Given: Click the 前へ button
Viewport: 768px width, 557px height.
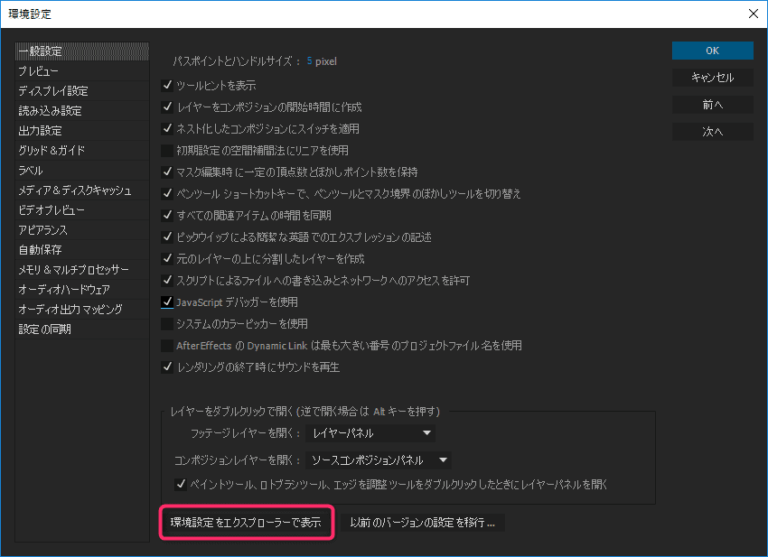Looking at the screenshot, I should point(712,104).
